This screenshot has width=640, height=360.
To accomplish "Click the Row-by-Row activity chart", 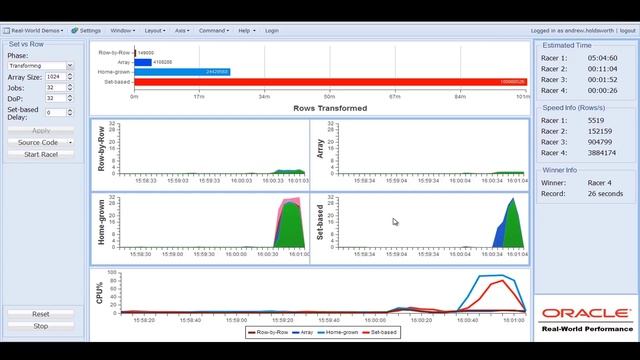I will [200, 155].
